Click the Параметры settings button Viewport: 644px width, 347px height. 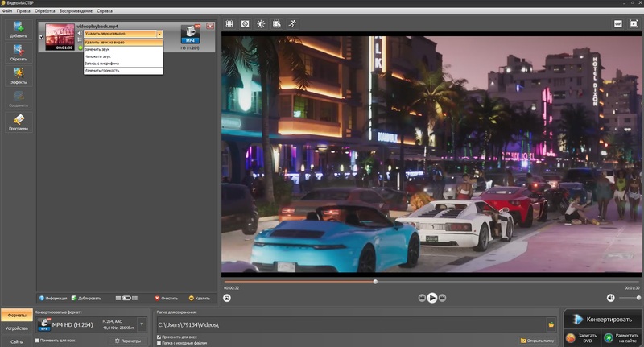point(128,341)
